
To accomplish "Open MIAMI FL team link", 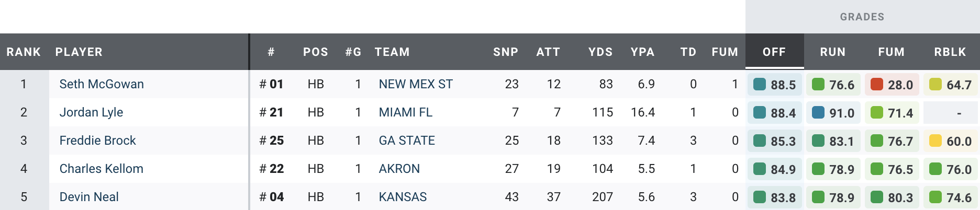I will pyautogui.click(x=405, y=112).
